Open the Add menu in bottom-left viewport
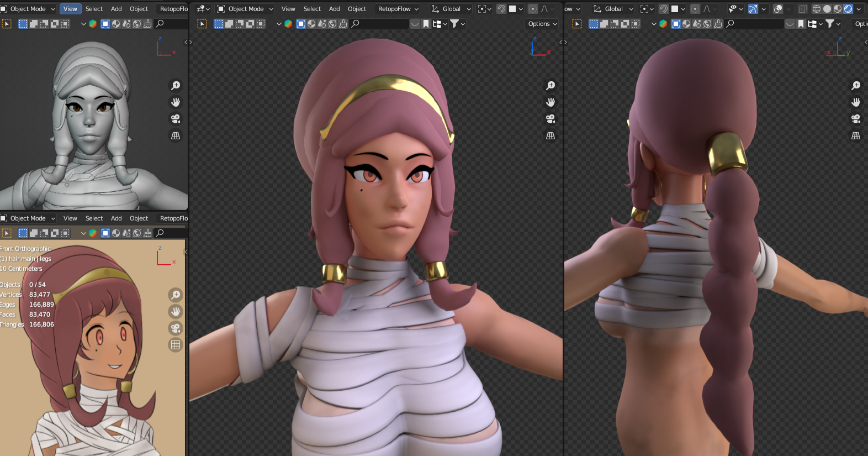Screen dimensions: 868x456 tap(116, 218)
